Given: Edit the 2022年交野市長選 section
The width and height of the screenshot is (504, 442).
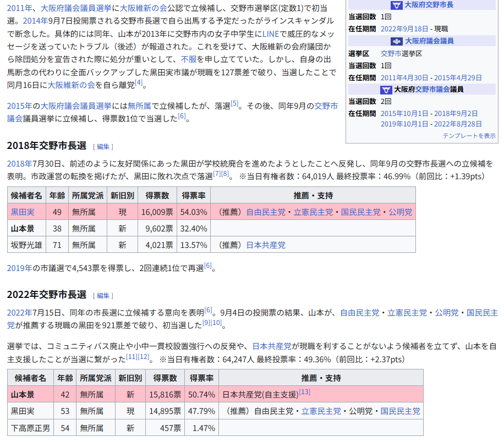Looking at the screenshot, I should [103, 296].
